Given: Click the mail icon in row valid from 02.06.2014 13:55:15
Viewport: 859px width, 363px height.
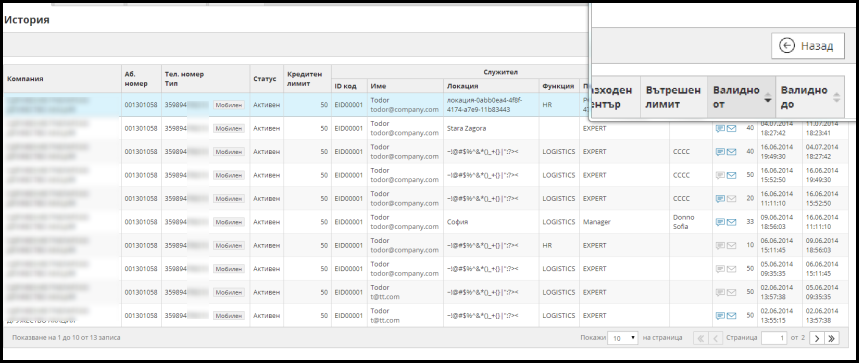Looking at the screenshot, I should (731, 316).
